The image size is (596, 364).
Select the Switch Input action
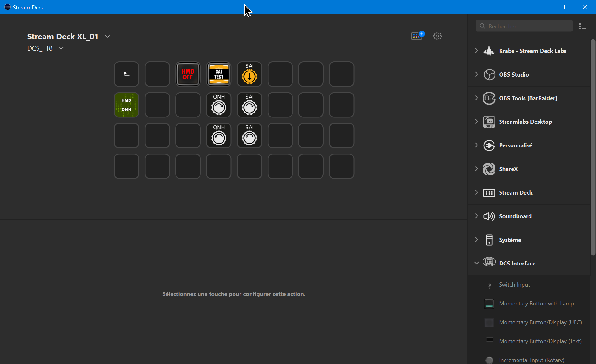click(514, 285)
